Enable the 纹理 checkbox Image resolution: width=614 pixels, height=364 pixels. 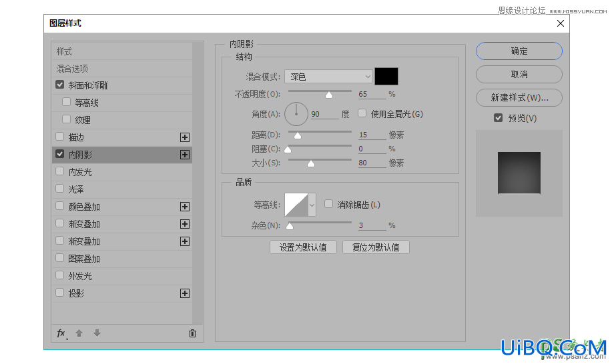[x=66, y=119]
